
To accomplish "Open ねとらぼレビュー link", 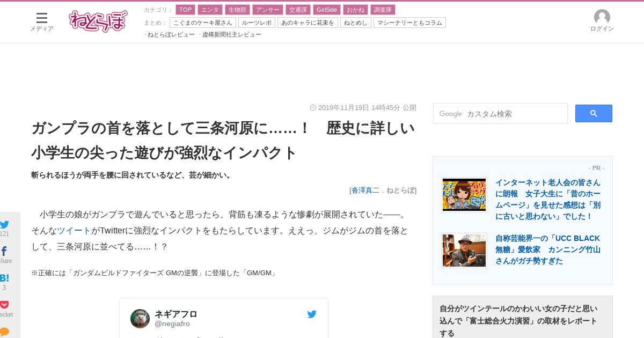I will [171, 34].
